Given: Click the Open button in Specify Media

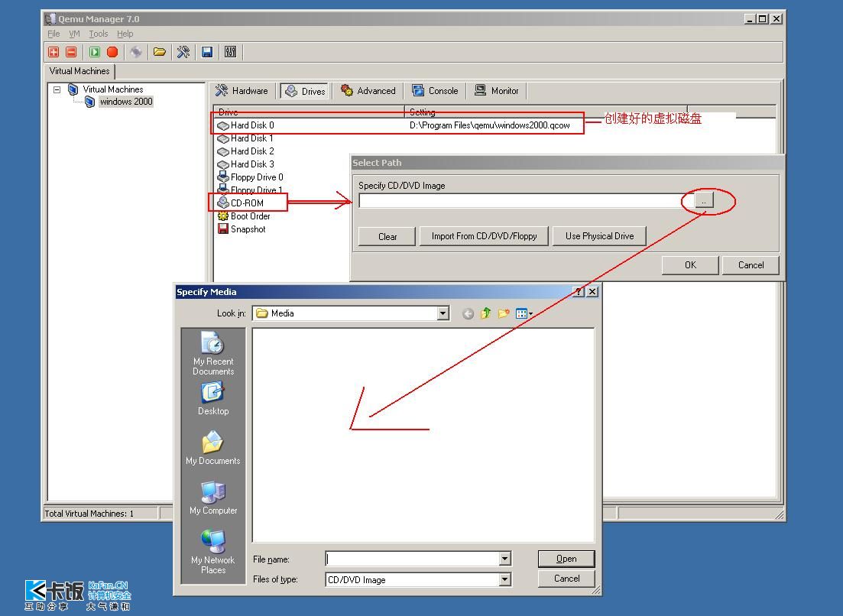Looking at the screenshot, I should (x=566, y=559).
